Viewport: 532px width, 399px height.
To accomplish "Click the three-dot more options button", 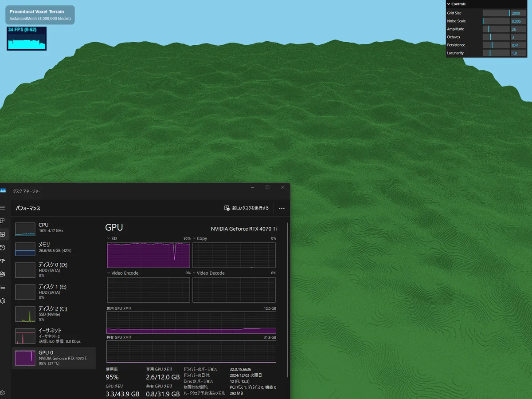I will [x=282, y=208].
